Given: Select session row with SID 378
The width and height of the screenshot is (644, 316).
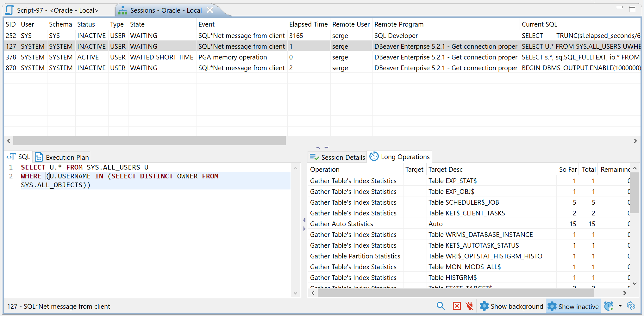Looking at the screenshot, I should [127, 57].
